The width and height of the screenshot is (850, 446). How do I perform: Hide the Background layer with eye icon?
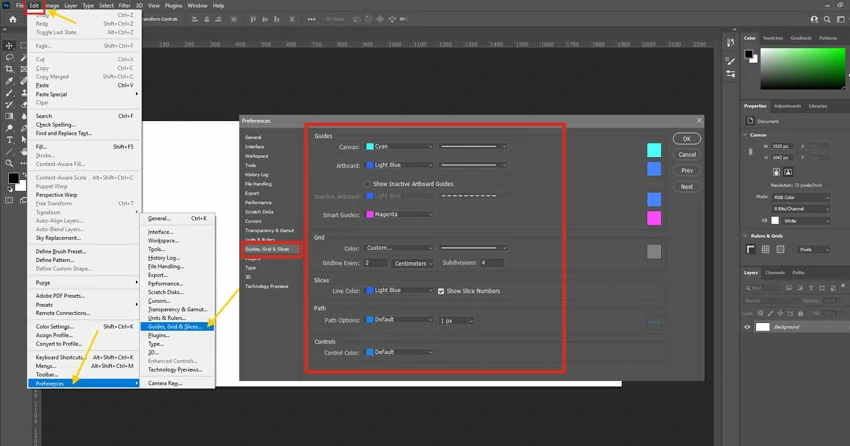click(747, 327)
